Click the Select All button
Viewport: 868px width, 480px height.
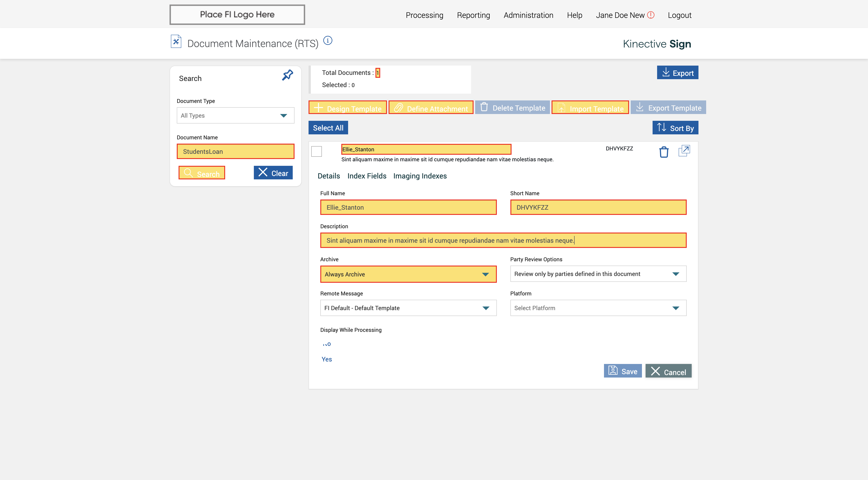[328, 128]
